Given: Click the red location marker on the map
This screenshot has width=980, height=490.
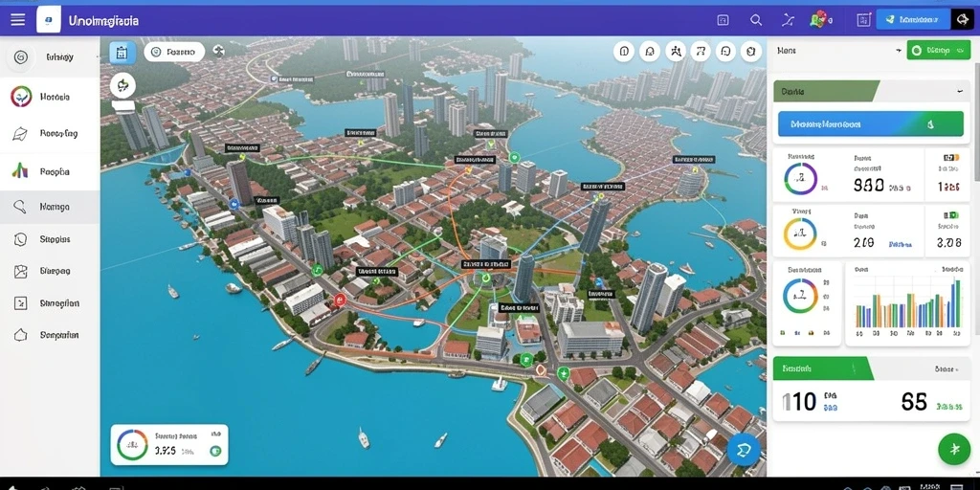Looking at the screenshot, I should click(x=340, y=300).
